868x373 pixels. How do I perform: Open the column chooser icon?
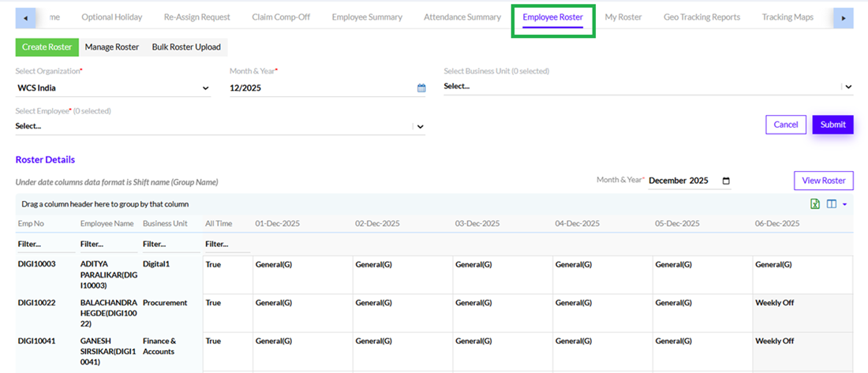(831, 204)
